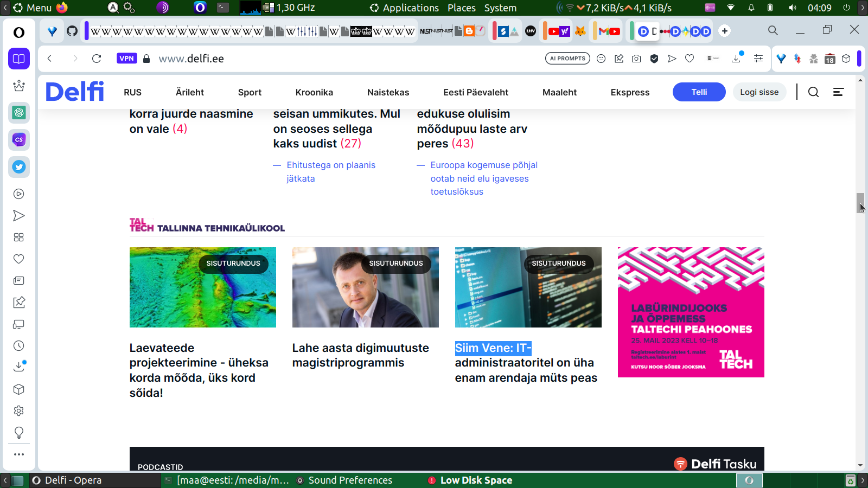The height and width of the screenshot is (488, 868).
Task: Add page to bookmarks with heart icon
Action: tap(690, 59)
